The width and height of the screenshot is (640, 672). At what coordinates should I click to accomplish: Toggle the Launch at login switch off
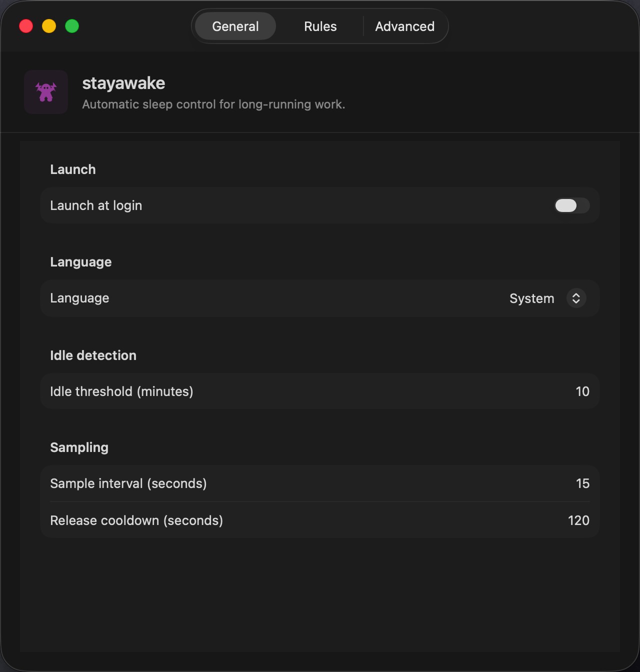[571, 205]
